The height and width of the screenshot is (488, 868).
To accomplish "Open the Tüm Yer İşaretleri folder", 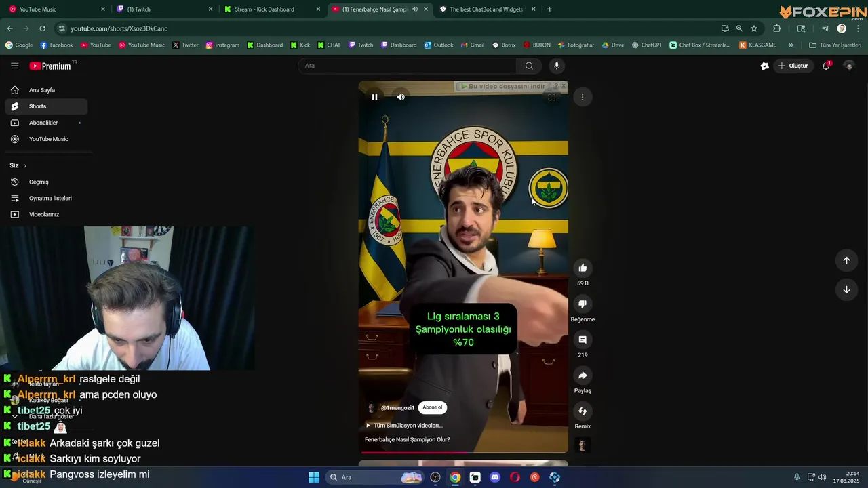I will click(x=835, y=45).
